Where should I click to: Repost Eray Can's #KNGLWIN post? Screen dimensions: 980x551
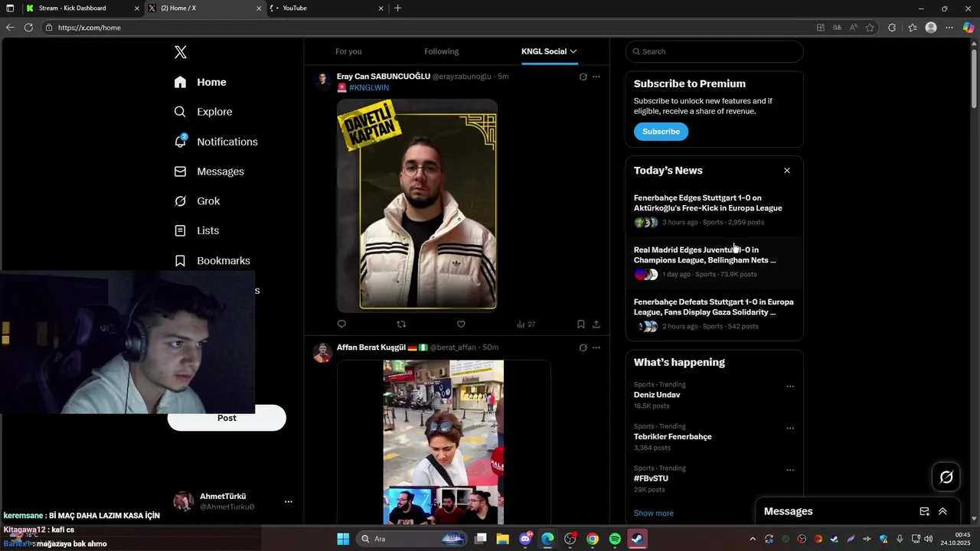click(401, 324)
